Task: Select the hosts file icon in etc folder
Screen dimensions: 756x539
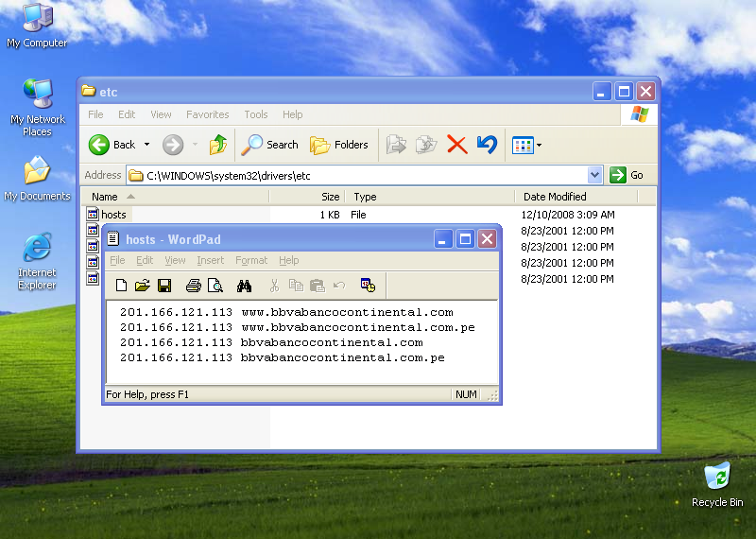Action: 93,214
